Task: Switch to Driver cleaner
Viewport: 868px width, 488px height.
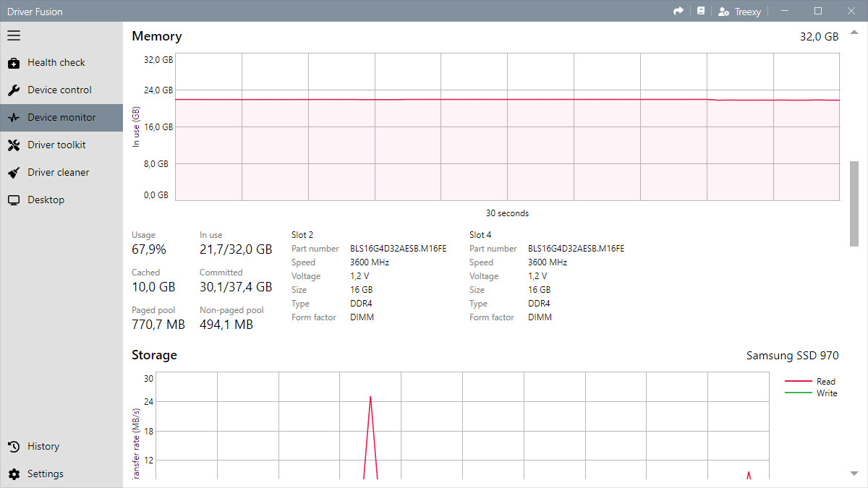Action: pos(61,173)
